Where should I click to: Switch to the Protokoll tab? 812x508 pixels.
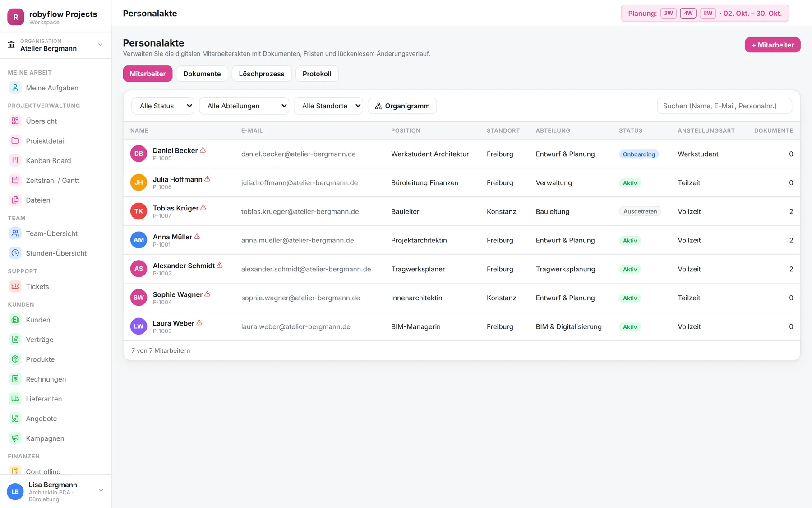coord(317,74)
